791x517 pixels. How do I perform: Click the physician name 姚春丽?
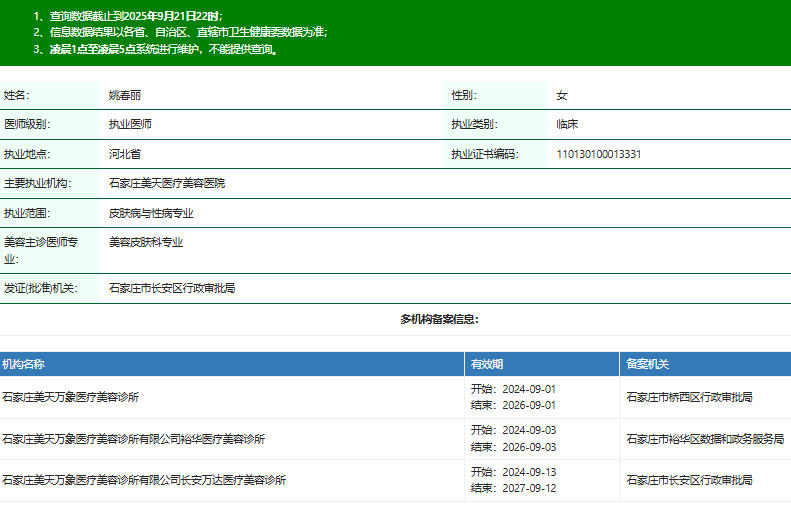click(126, 95)
